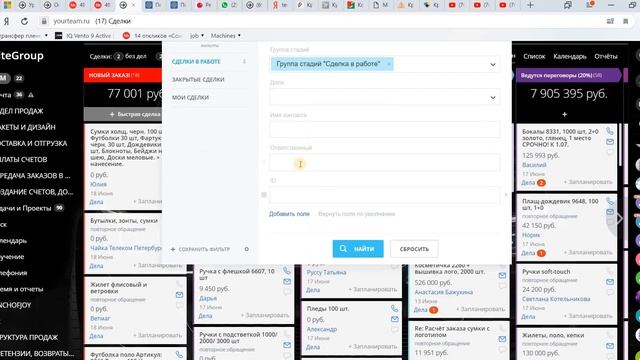
Task: Click the drag handle of the ID field
Action: coord(264,195)
